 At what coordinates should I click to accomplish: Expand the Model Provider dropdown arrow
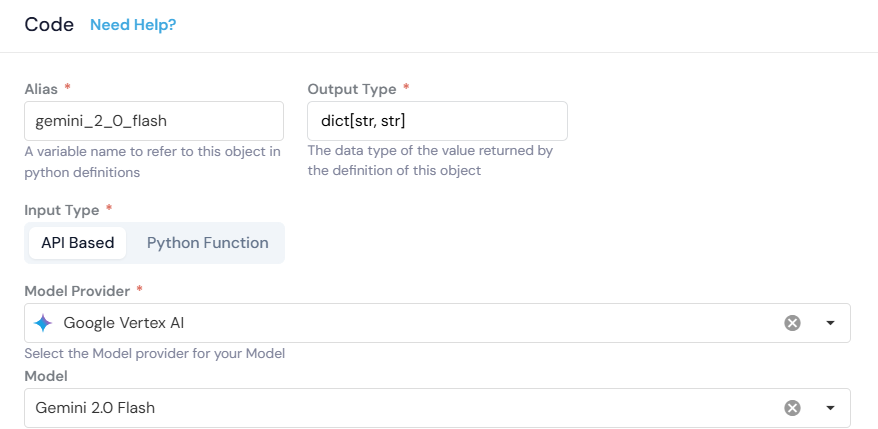(830, 323)
